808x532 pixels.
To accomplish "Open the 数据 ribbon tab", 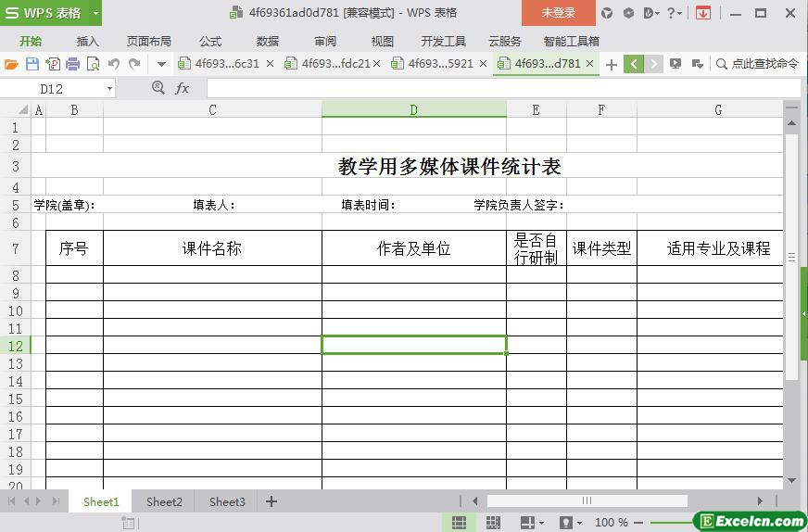I will (x=268, y=41).
